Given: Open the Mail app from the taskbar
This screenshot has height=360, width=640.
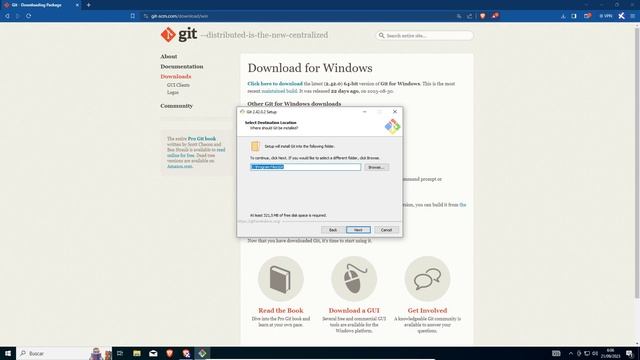Looking at the screenshot, I should point(153,353).
